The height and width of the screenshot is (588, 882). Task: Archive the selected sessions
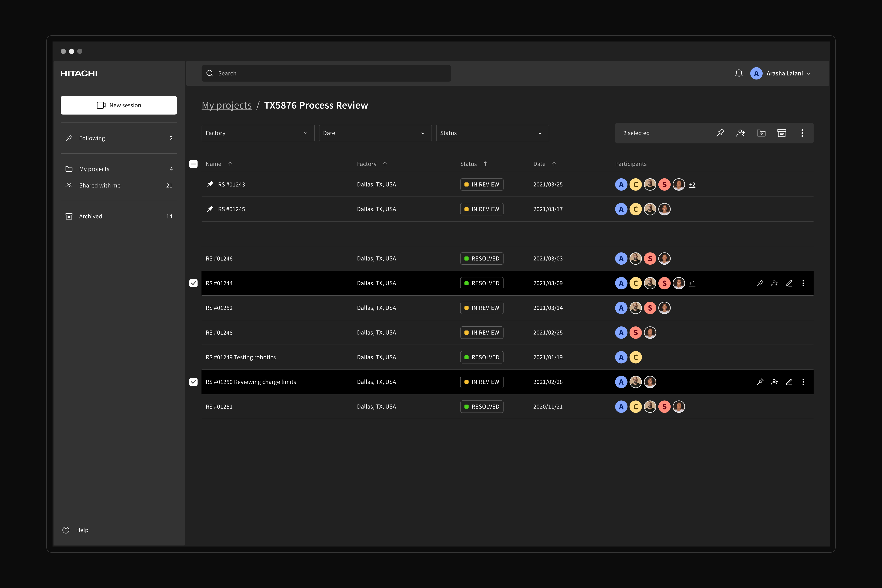782,133
